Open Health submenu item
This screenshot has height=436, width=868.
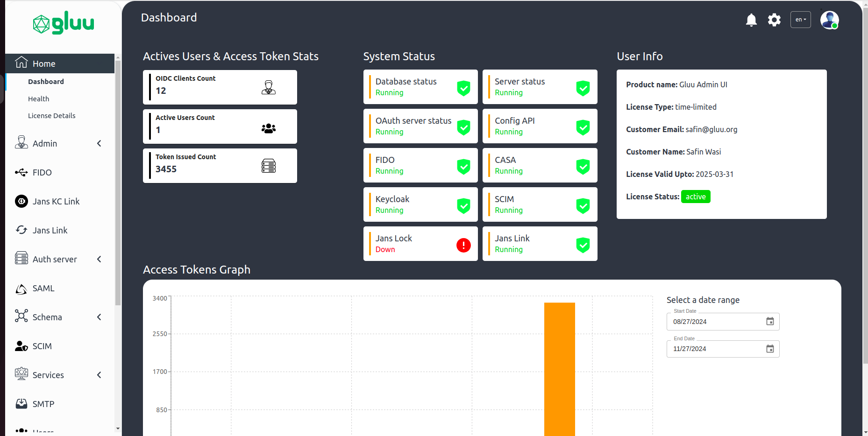[x=38, y=99]
